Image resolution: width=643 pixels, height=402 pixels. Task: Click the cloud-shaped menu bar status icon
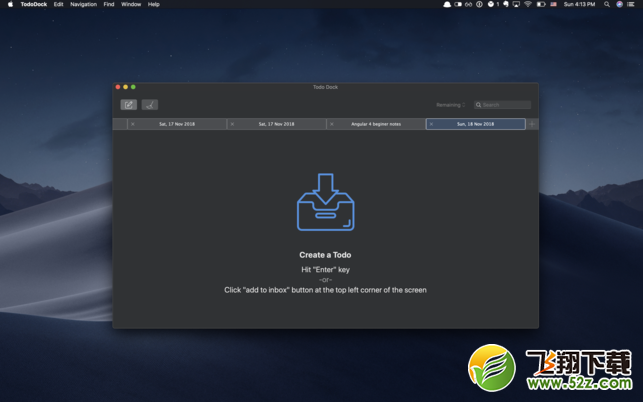(447, 4)
